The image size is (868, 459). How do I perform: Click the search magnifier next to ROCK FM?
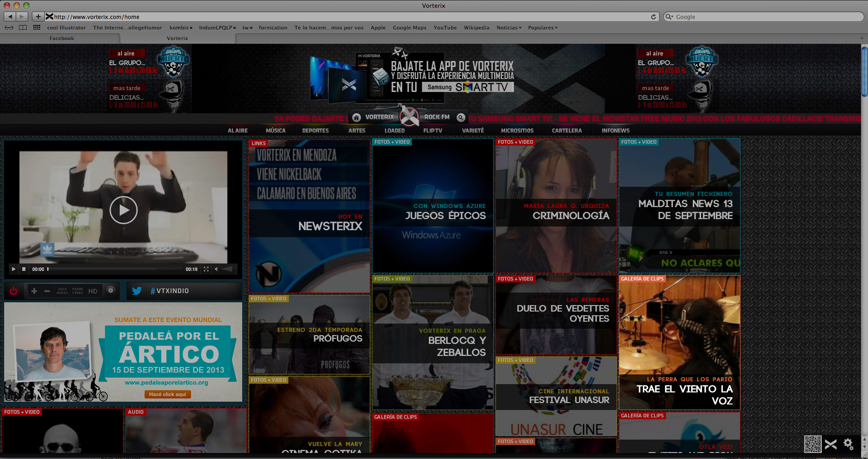click(x=461, y=117)
